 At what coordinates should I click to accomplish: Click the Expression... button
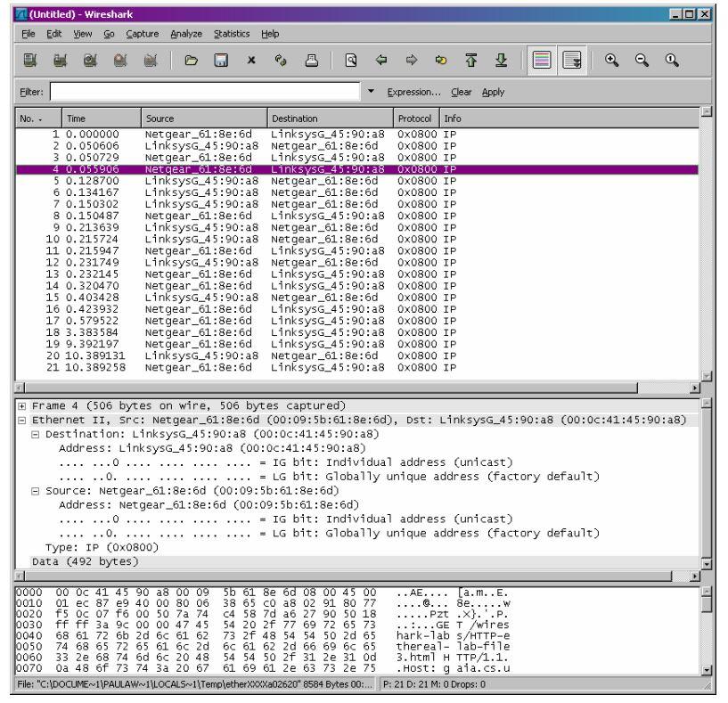tap(413, 93)
